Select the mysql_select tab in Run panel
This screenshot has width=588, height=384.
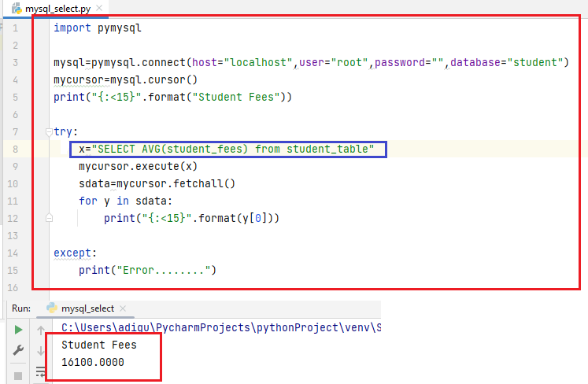tap(87, 308)
